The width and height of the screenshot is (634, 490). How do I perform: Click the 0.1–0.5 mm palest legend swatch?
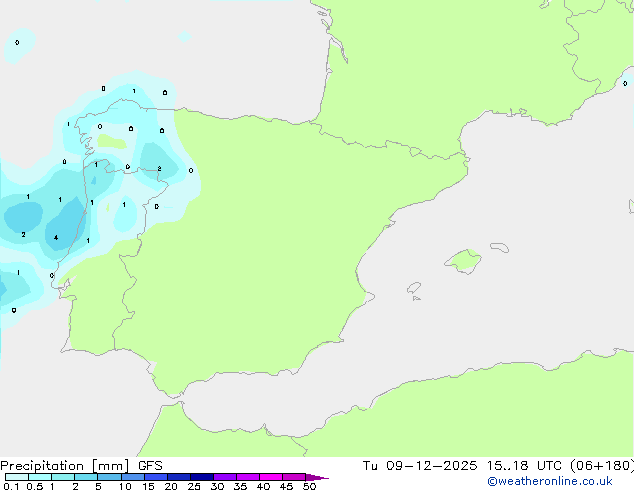pyautogui.click(x=17, y=477)
